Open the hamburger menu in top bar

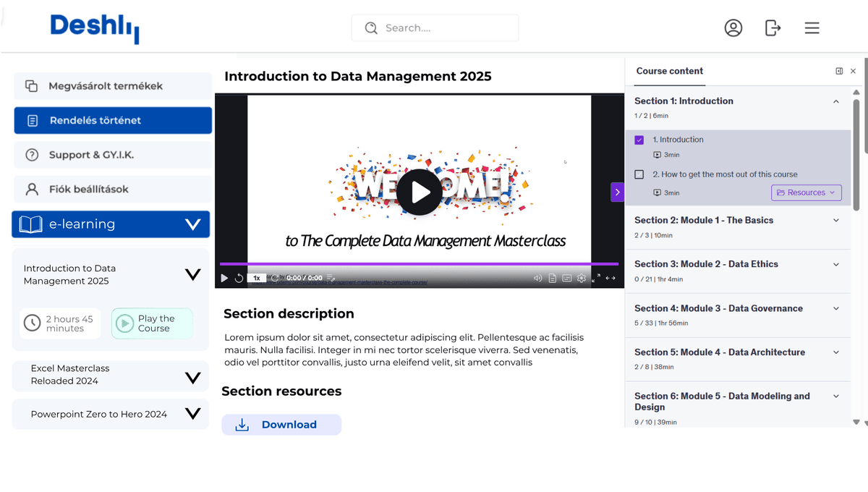[x=812, y=28]
